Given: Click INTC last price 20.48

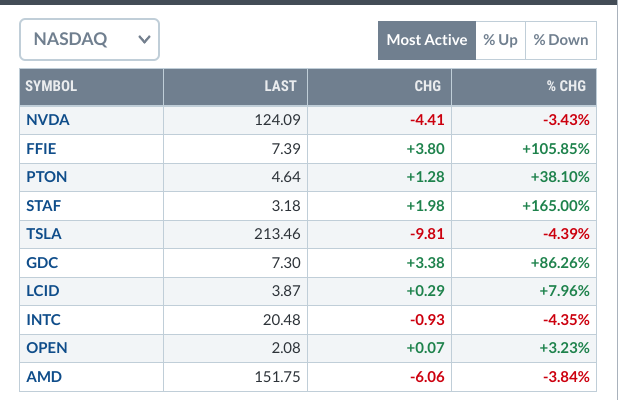Looking at the screenshot, I should 282,320.
